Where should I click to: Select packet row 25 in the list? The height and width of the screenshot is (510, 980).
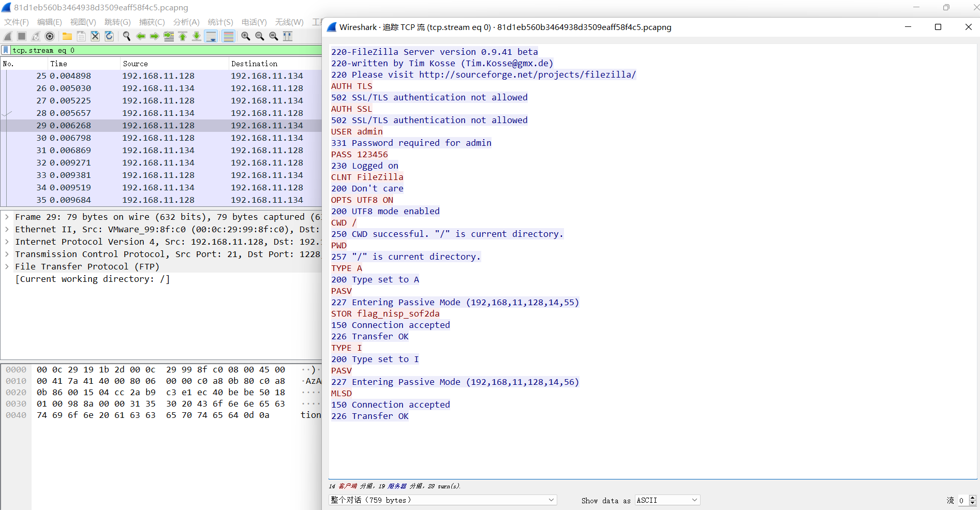coord(161,76)
